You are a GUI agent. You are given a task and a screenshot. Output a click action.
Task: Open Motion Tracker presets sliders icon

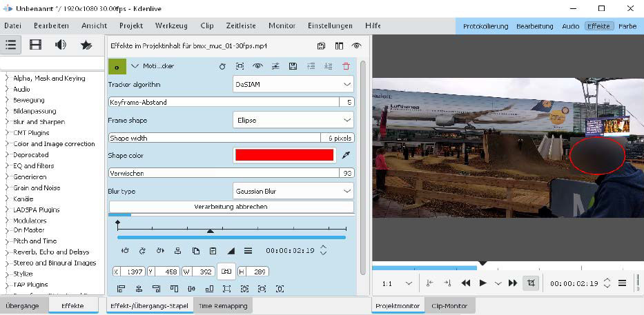[275, 66]
